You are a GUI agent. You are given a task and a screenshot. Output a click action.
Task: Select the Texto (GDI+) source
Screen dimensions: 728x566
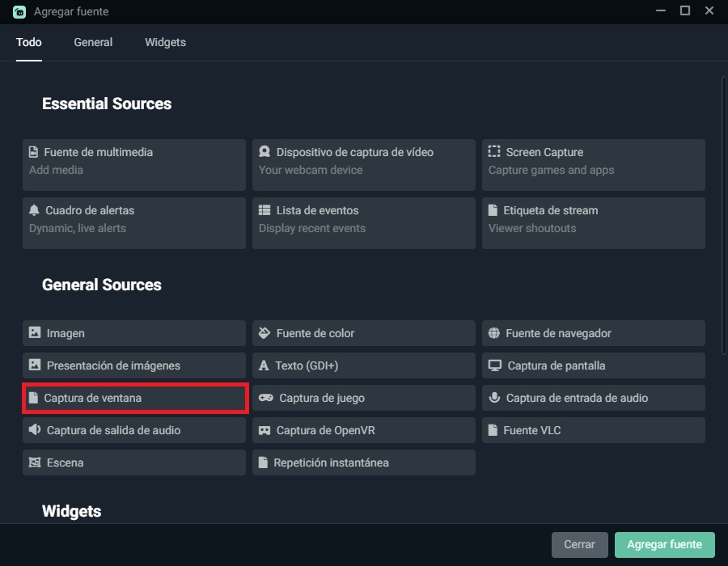pos(364,365)
